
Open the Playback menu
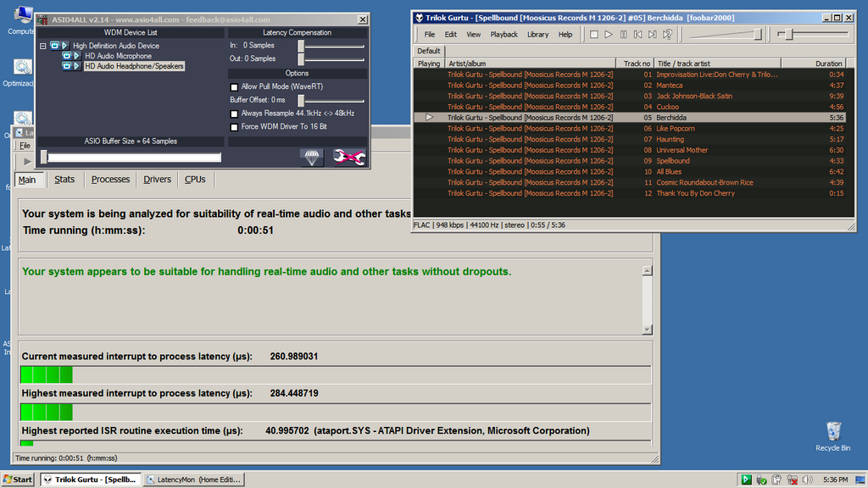click(x=504, y=34)
